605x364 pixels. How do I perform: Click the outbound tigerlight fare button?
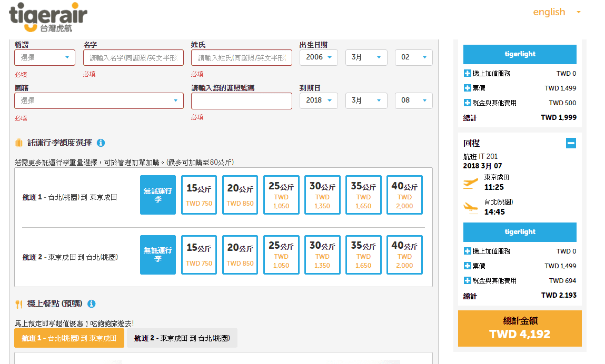click(x=520, y=54)
